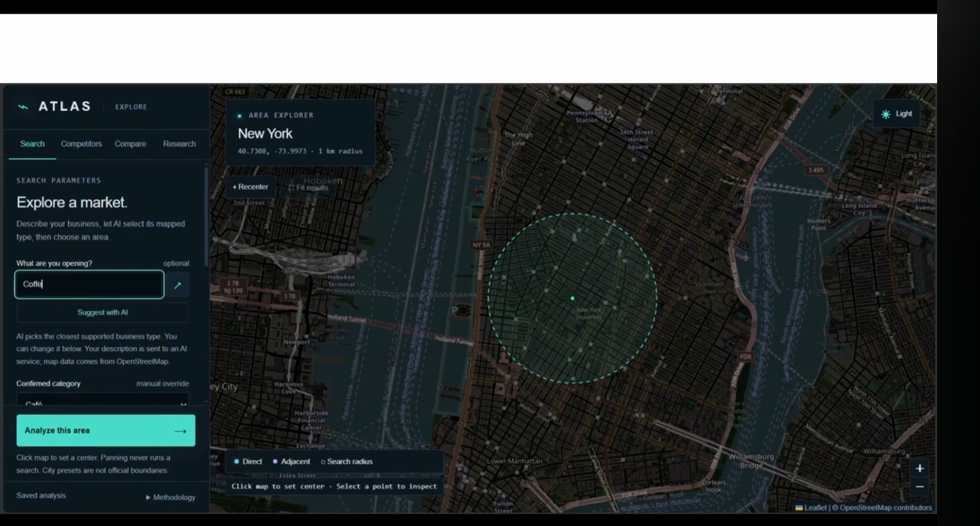
Task: Click the Search radius legend entry
Action: coord(346,462)
